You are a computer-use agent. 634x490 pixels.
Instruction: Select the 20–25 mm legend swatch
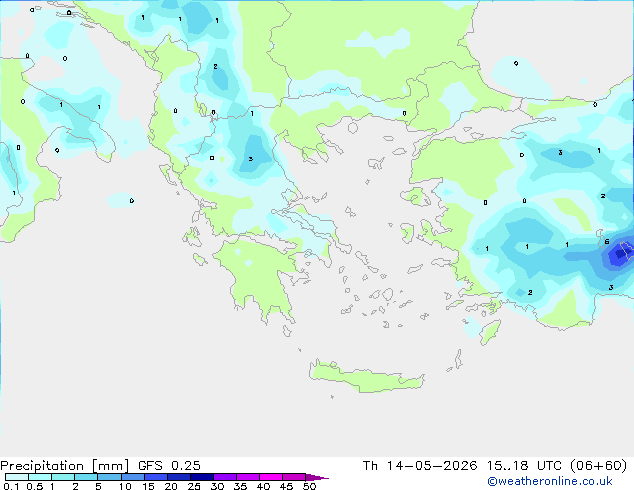tap(179, 477)
